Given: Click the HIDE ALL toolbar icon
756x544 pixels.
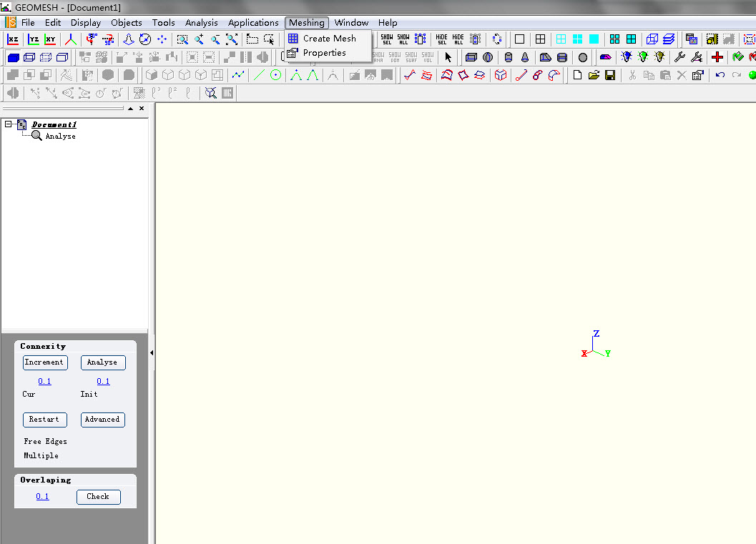Looking at the screenshot, I should 458,39.
